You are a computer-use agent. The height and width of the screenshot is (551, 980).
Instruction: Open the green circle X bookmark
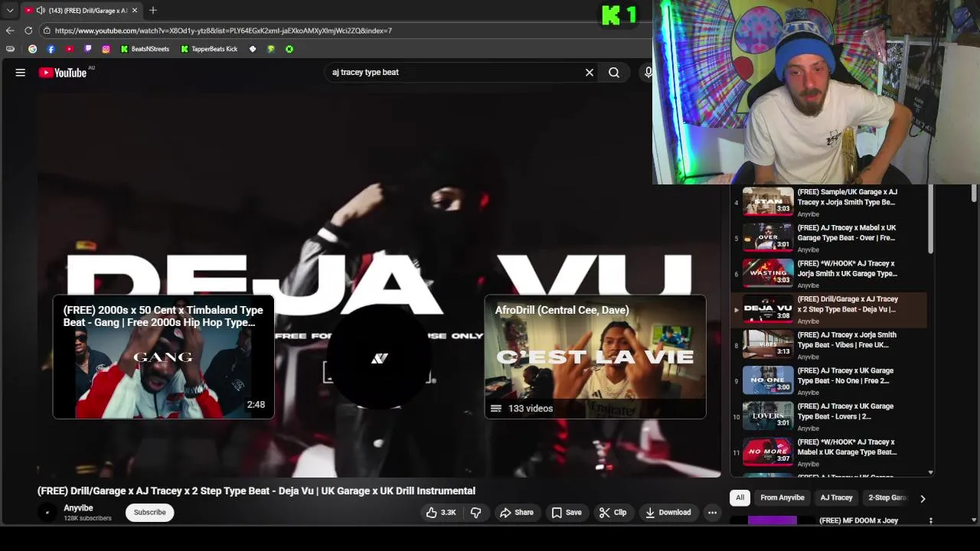click(x=289, y=49)
